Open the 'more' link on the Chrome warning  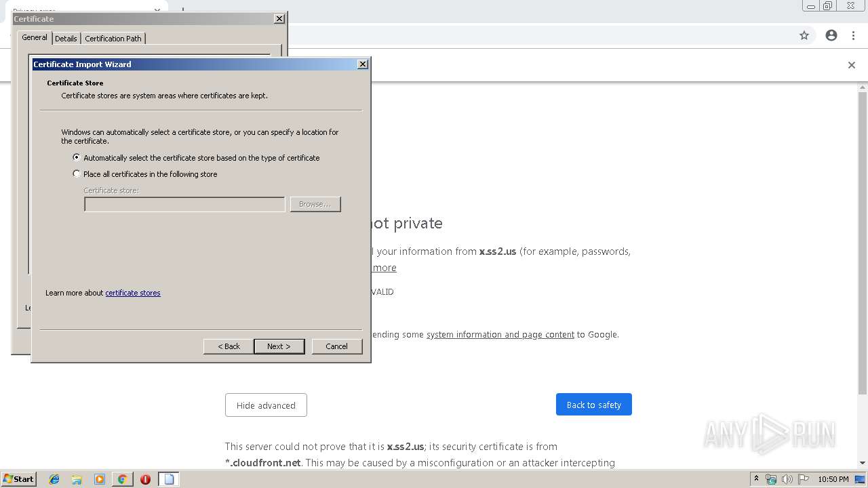click(384, 268)
